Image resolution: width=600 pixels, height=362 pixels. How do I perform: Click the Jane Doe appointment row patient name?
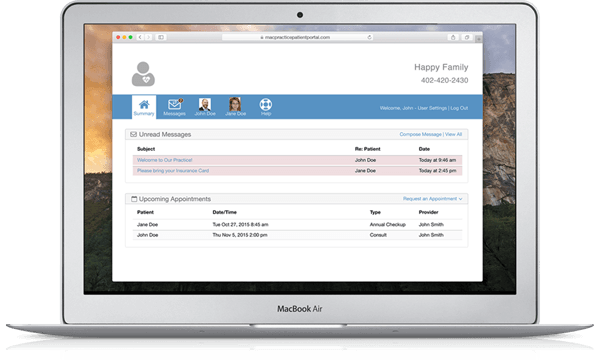click(147, 225)
